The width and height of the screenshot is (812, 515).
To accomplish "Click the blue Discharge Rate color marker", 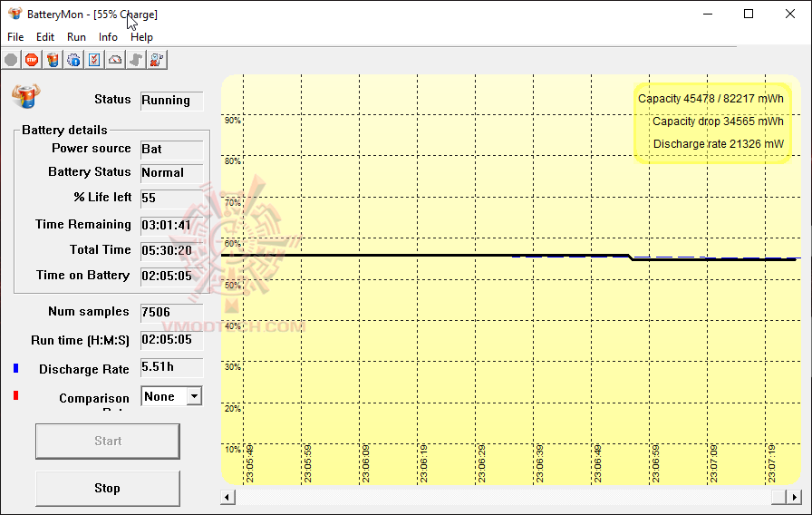I will click(16, 368).
